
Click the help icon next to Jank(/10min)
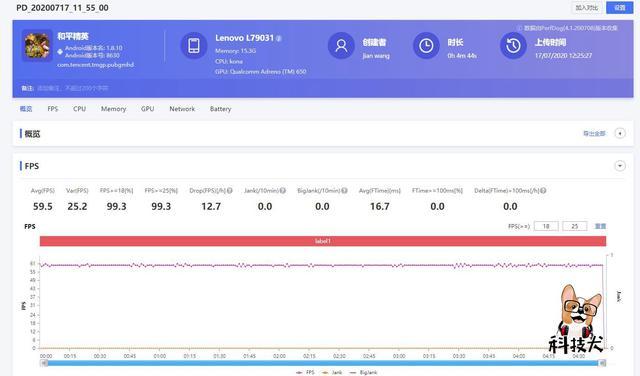coord(283,191)
